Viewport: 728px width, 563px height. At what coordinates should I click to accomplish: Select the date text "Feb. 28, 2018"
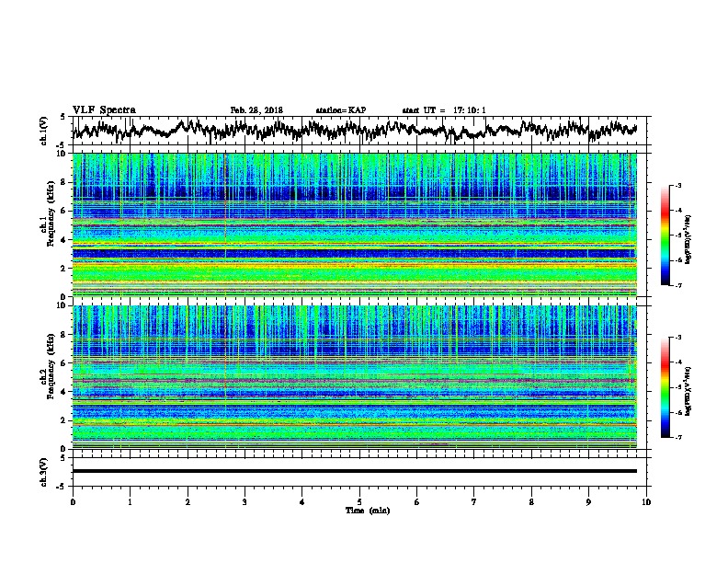(256, 110)
